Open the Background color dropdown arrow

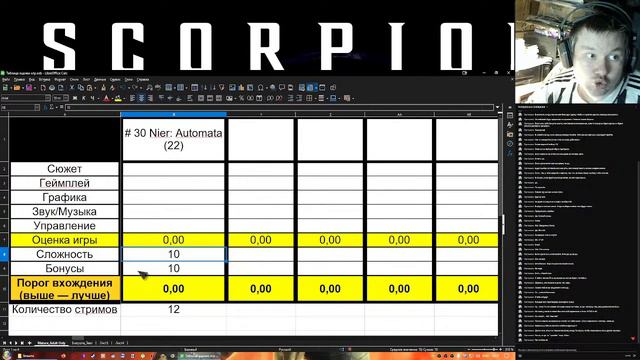[x=124, y=98]
